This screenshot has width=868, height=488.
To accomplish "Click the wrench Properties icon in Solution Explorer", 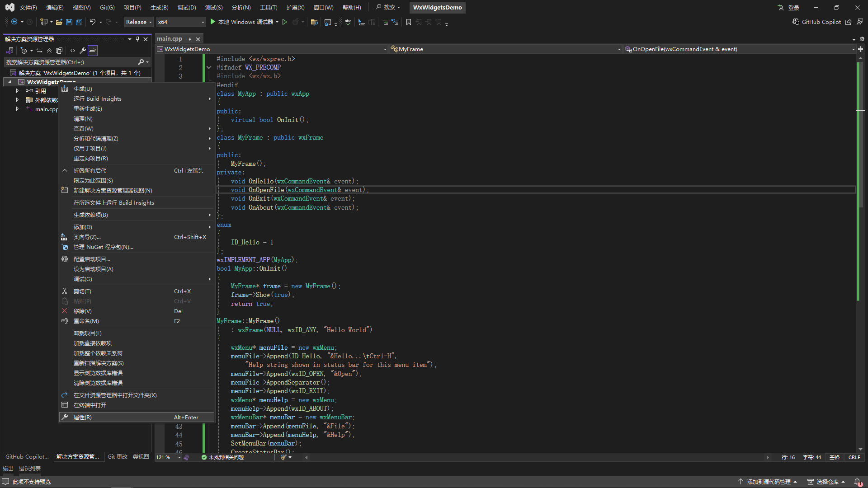I will [82, 51].
